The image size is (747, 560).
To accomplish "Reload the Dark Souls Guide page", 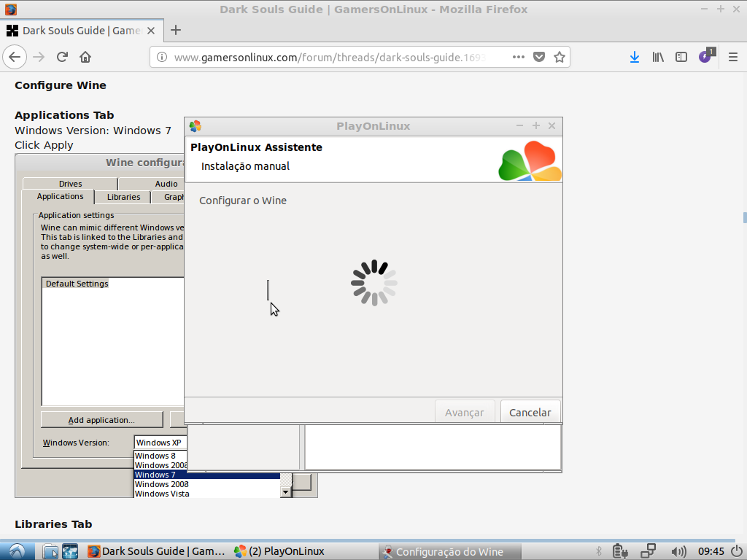I will [x=62, y=57].
